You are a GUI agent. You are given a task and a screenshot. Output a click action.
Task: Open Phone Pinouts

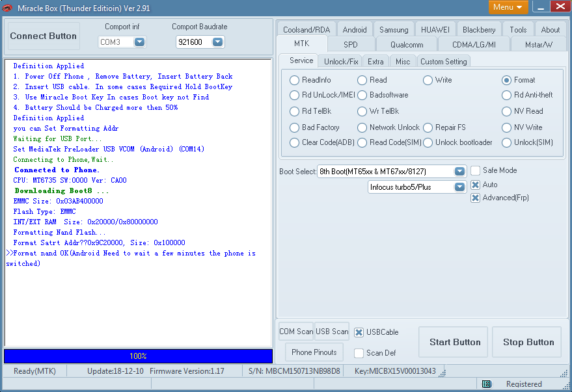[x=314, y=352]
